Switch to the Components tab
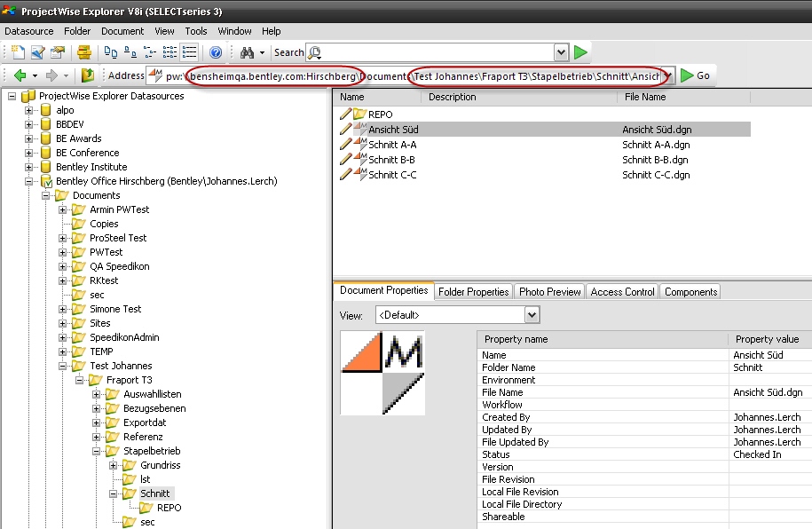 [690, 292]
